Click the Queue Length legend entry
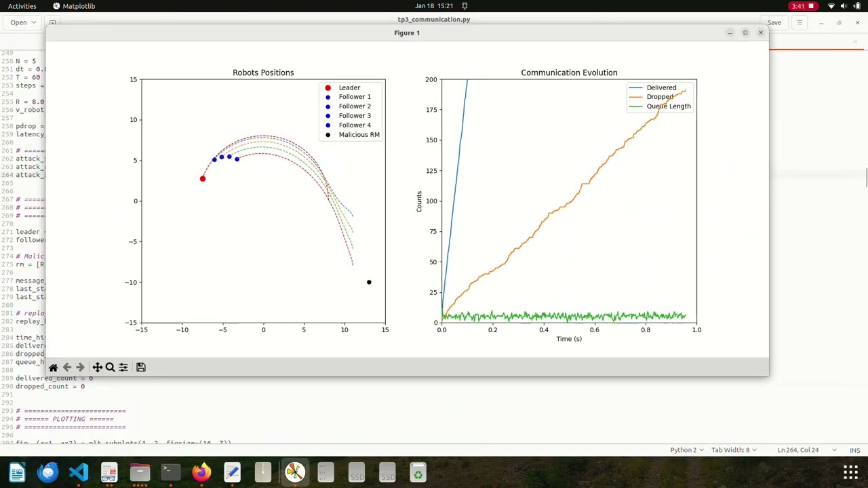Image resolution: width=868 pixels, height=488 pixels. pos(660,106)
